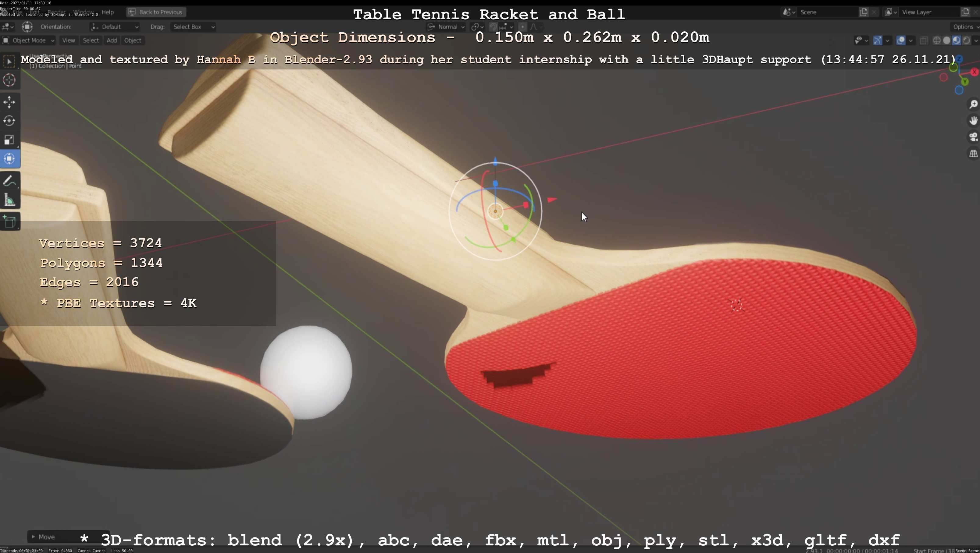Image resolution: width=980 pixels, height=553 pixels.
Task: Open the gizmo options dropdown arrow
Action: point(888,40)
